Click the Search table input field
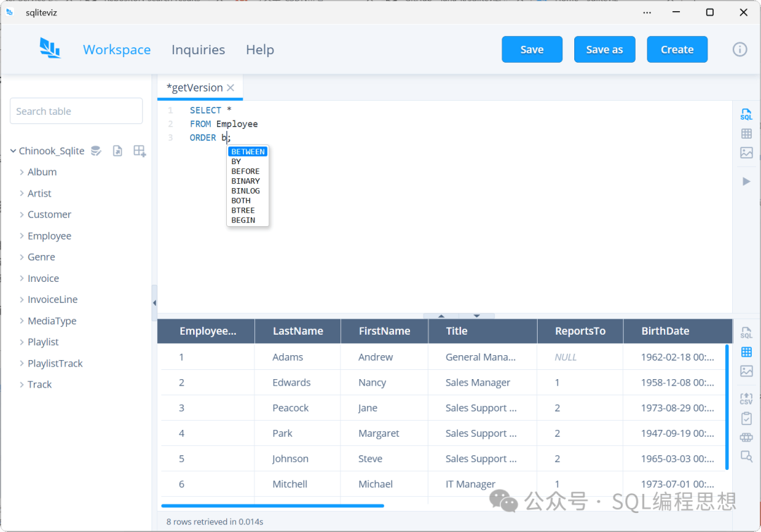The height and width of the screenshot is (532, 761). (76, 111)
